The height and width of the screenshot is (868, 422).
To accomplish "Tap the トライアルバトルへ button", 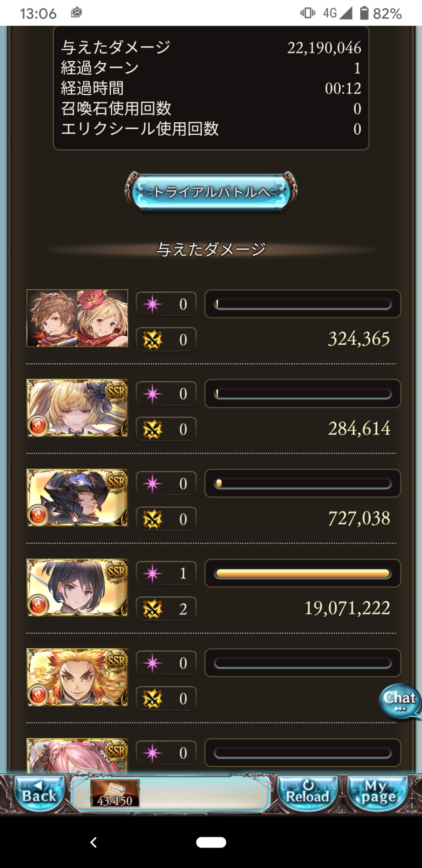I will point(211,192).
